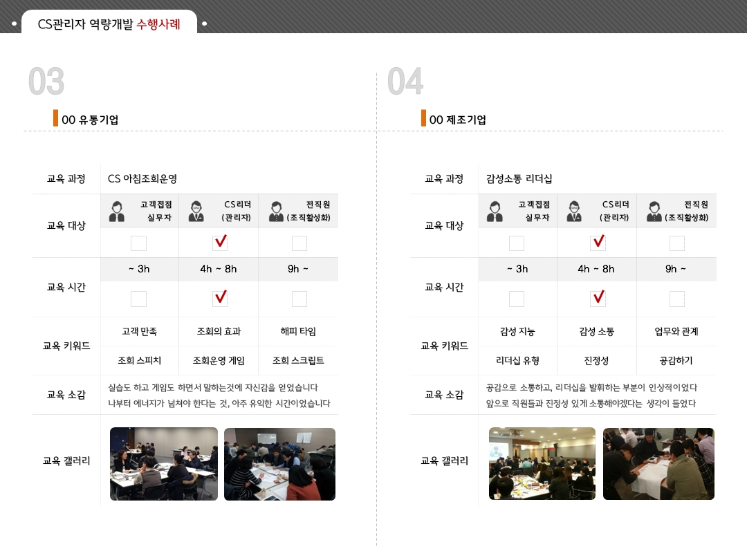747x560 pixels.
Task: Click the course name 감성소통 리더십
Action: [x=519, y=178]
